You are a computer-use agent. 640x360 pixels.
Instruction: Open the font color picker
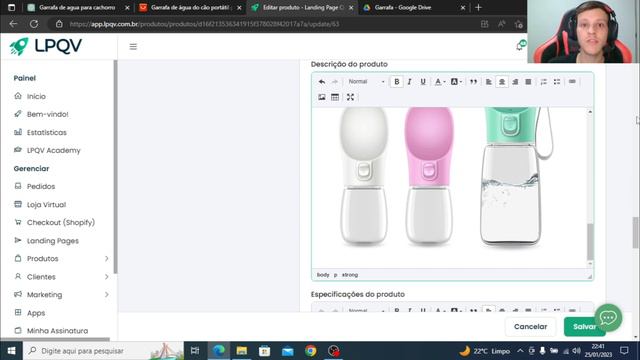(x=439, y=82)
